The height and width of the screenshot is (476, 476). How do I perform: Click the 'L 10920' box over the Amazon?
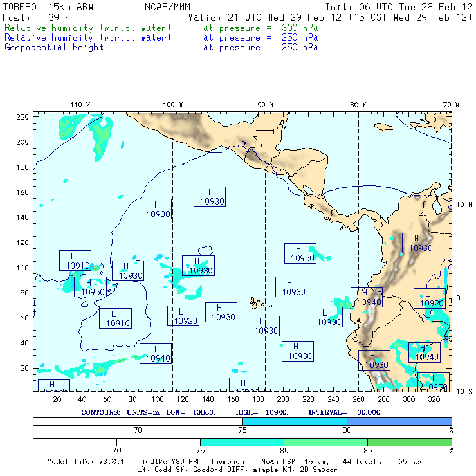[x=429, y=298]
